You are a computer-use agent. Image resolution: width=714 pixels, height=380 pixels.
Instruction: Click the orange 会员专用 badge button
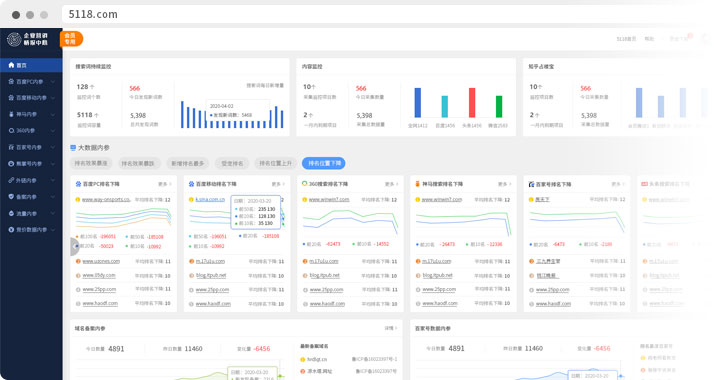71,39
